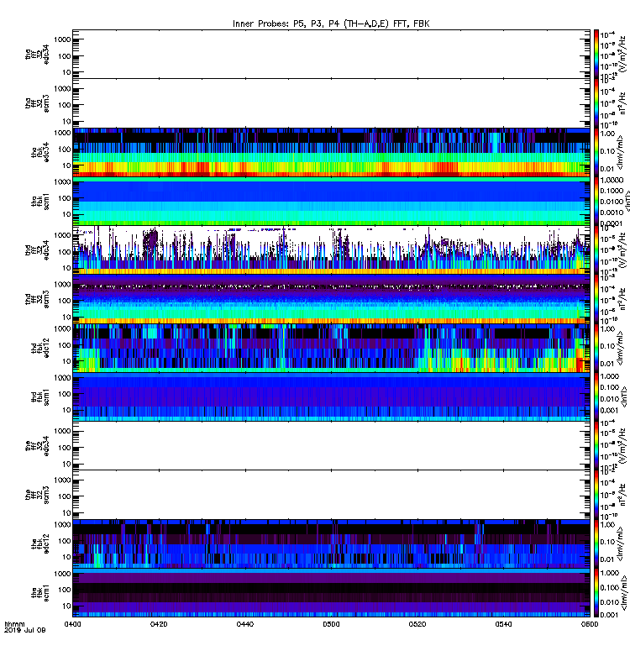This screenshot has width=630, height=672.
Task: Click the 'the fbk edc12' y-axis label
Action: [40, 543]
